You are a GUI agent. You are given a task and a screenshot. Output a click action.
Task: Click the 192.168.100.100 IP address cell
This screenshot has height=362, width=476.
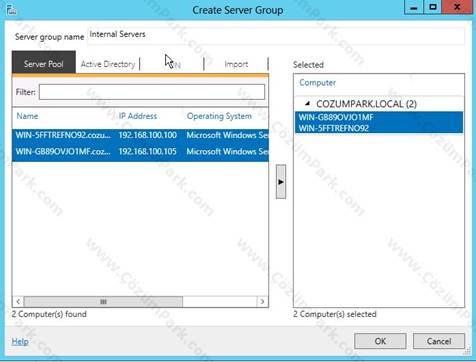pyautogui.click(x=148, y=135)
